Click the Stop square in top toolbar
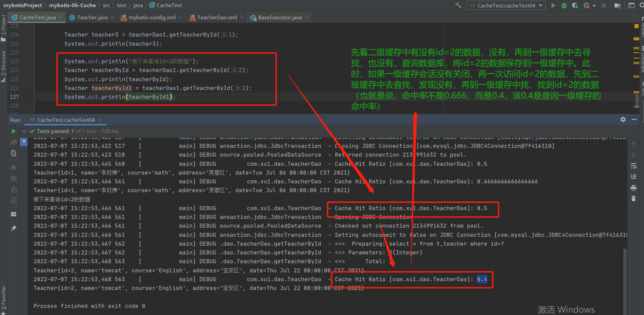Screen dimensions: 644x315 coord(604,5)
